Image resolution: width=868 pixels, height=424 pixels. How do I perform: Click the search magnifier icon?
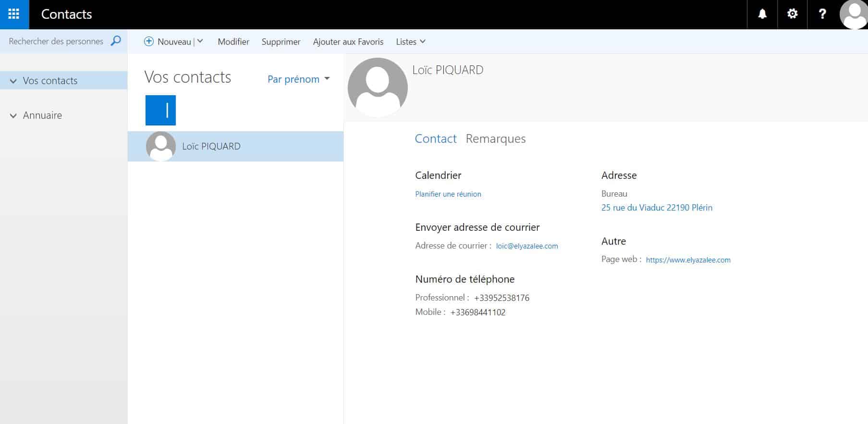coord(116,41)
